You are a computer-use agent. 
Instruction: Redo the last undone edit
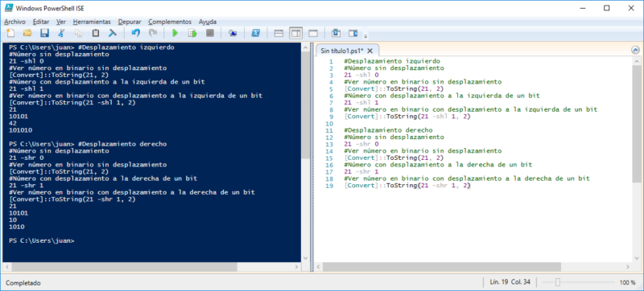point(153,33)
